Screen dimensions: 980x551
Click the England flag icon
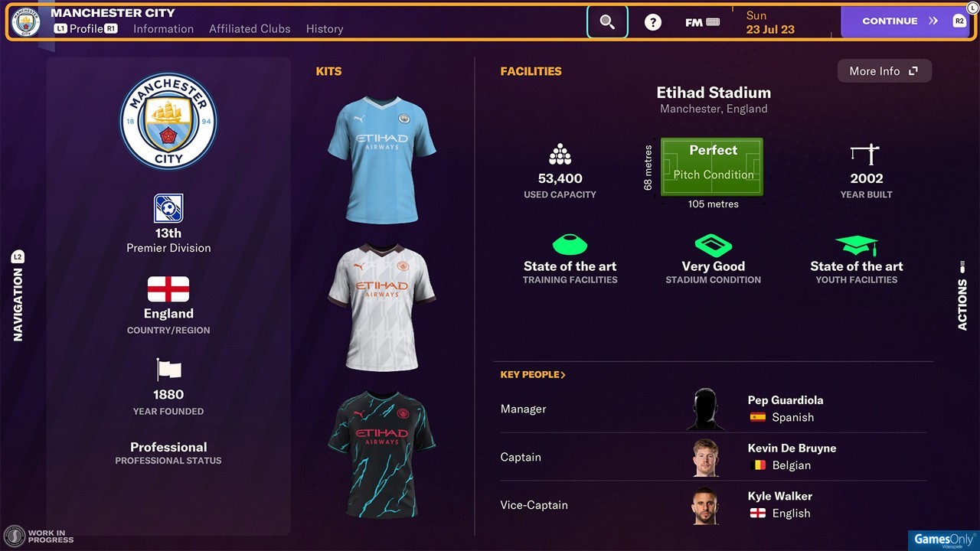tap(168, 289)
